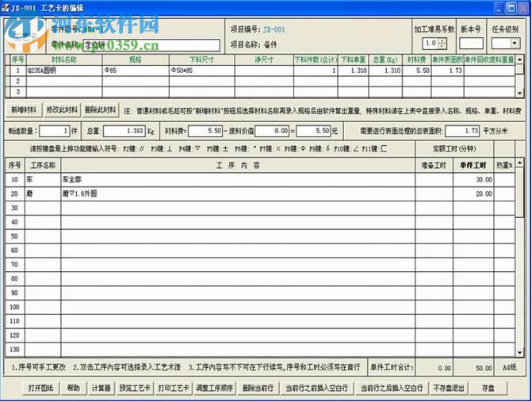Click 单件工时 value 20.00

473,193
